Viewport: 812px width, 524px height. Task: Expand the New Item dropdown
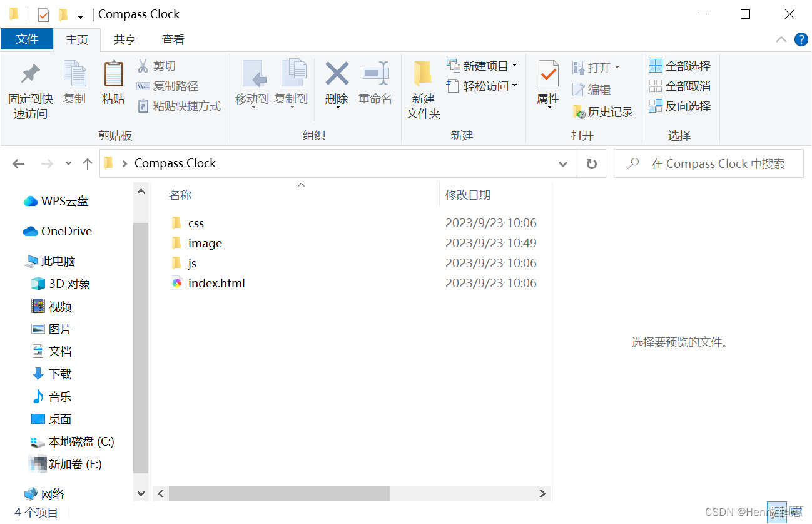pos(482,64)
